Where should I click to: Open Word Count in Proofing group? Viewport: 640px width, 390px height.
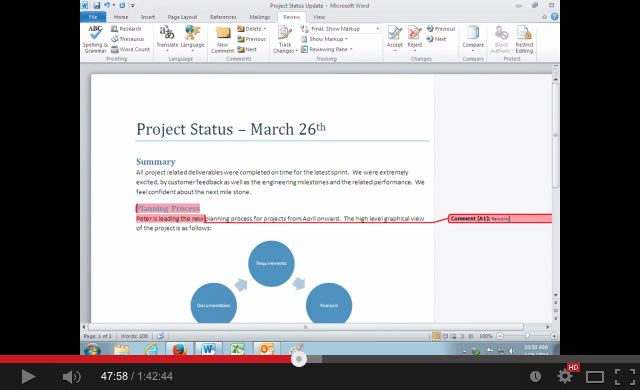131,49
